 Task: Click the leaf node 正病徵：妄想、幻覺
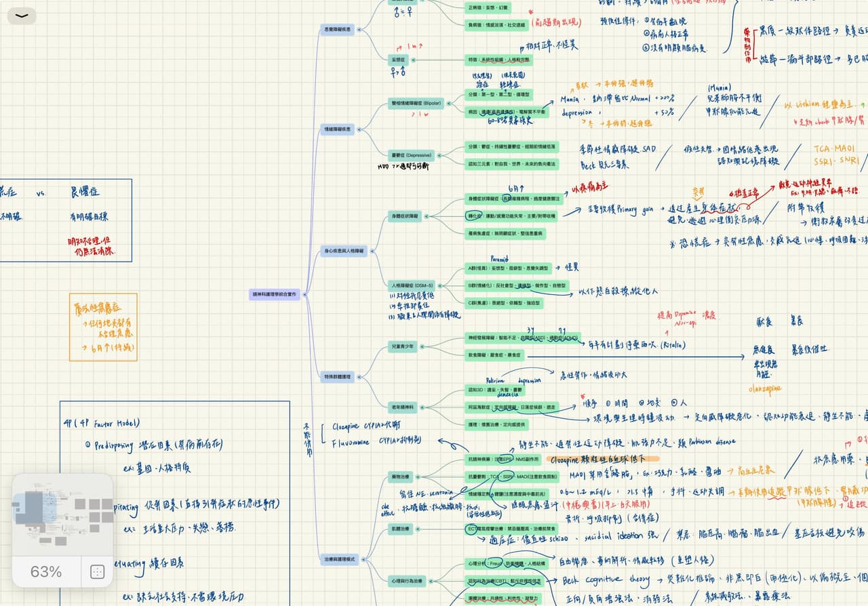488,7
